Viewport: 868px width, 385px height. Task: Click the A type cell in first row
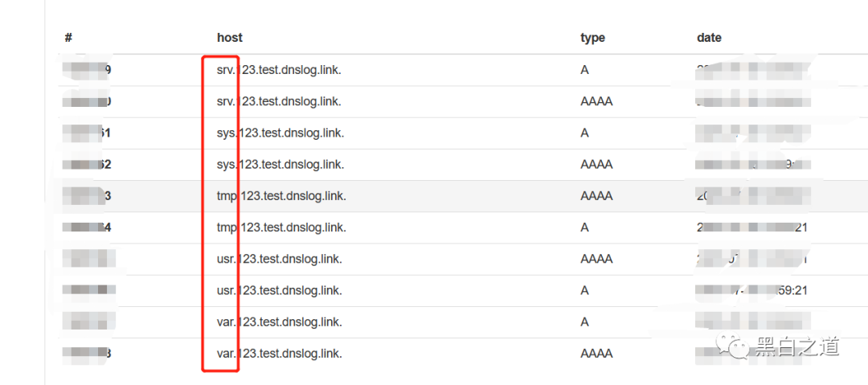(x=584, y=70)
